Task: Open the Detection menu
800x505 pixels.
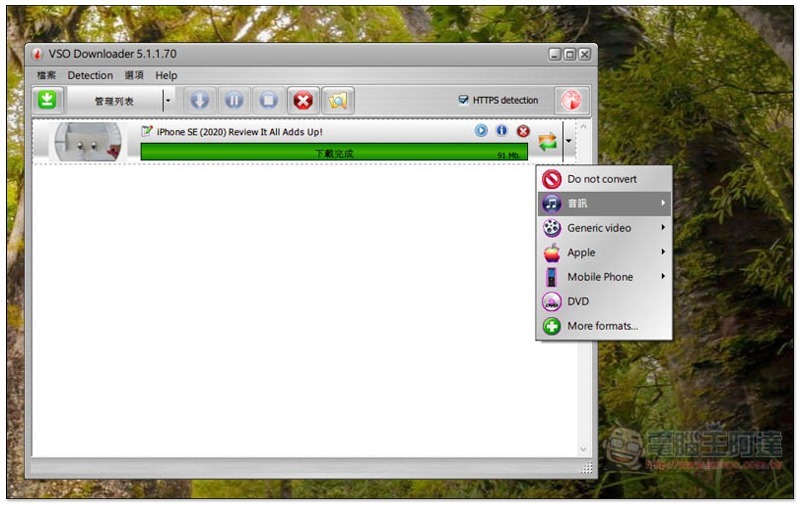Action: pyautogui.click(x=90, y=75)
